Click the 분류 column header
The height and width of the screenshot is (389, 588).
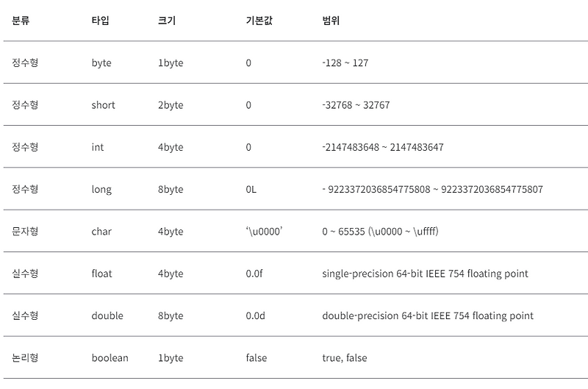21,21
